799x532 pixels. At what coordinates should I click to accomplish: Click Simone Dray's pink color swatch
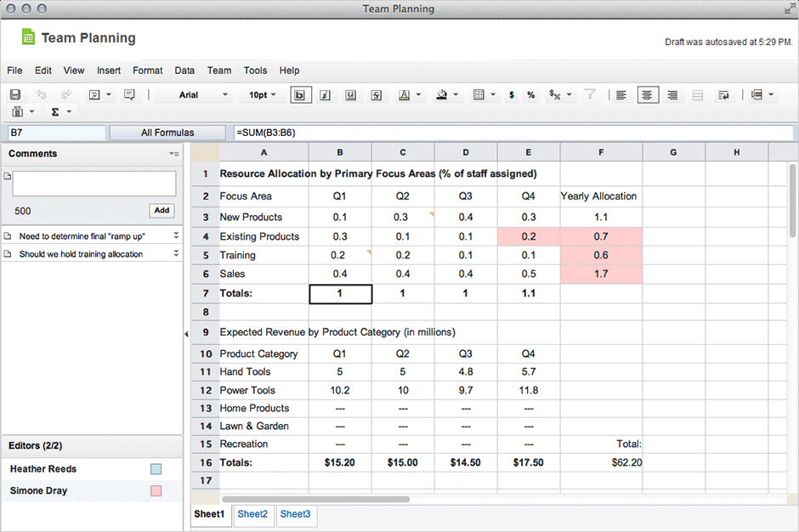[x=156, y=491]
